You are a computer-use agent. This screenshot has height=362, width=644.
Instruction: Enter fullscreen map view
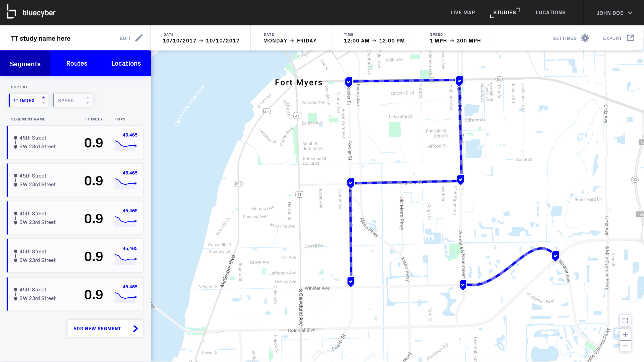tap(625, 321)
